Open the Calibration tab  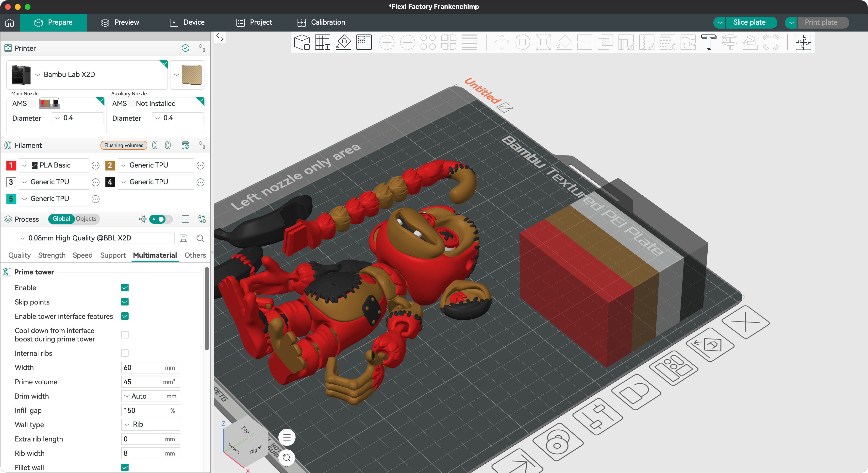tap(321, 23)
